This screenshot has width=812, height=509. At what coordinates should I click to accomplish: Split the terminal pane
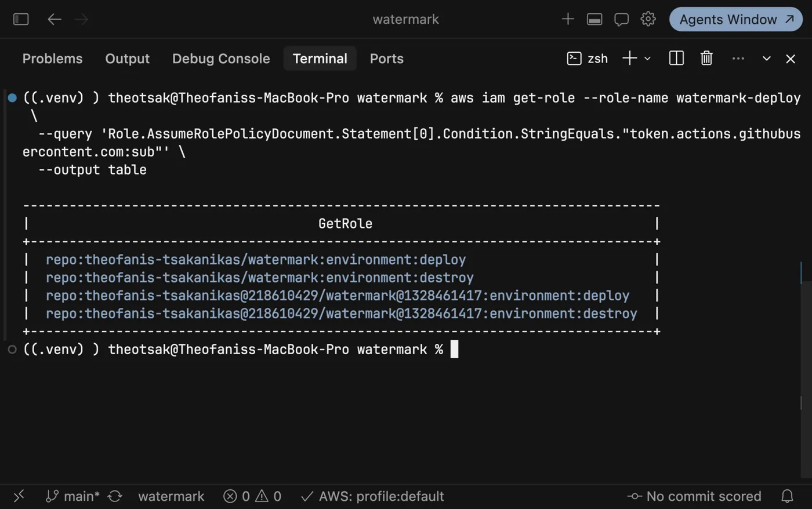676,59
